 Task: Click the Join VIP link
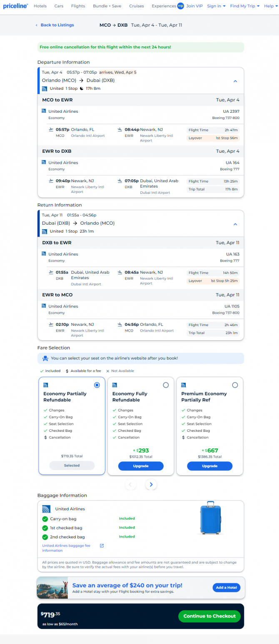tap(194, 6)
